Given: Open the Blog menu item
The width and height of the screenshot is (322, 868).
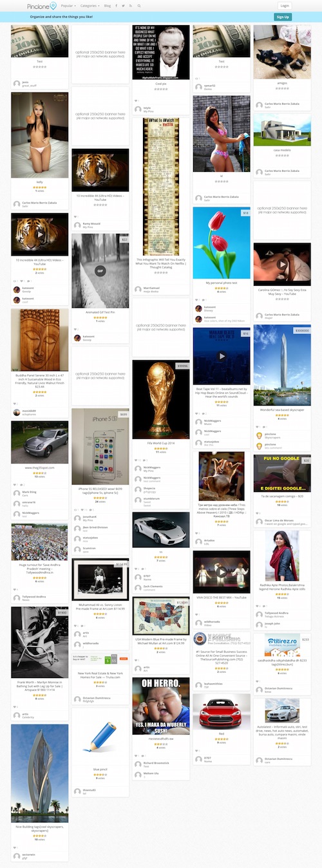Looking at the screenshot, I should (x=108, y=6).
